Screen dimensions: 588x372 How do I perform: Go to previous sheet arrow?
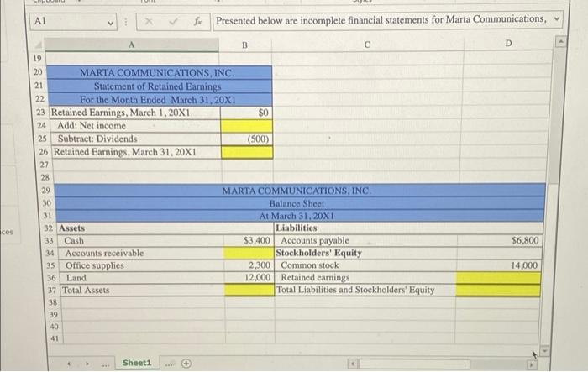(x=69, y=364)
